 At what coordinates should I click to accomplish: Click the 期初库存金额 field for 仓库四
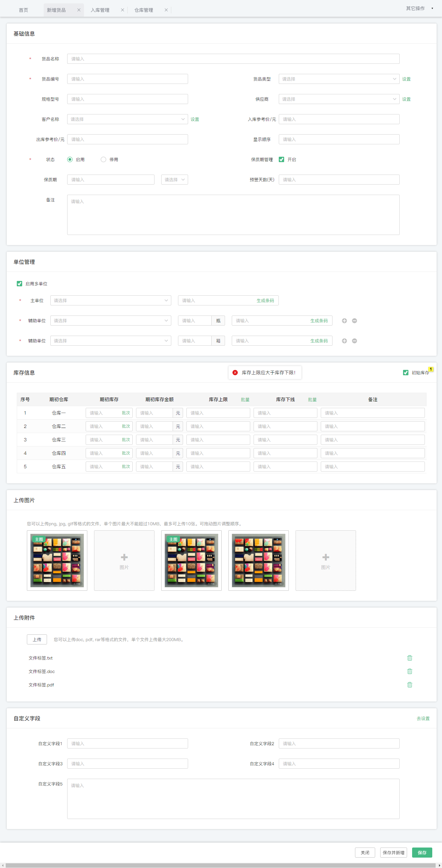click(154, 453)
